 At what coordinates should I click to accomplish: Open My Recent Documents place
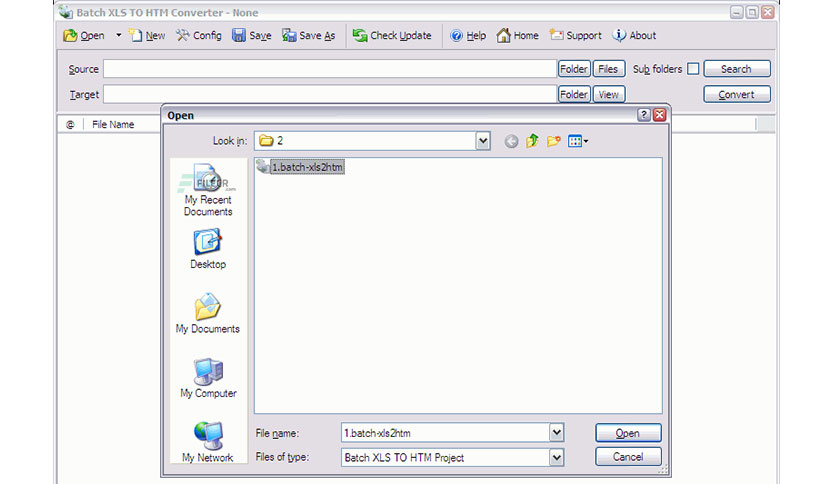coord(208,190)
